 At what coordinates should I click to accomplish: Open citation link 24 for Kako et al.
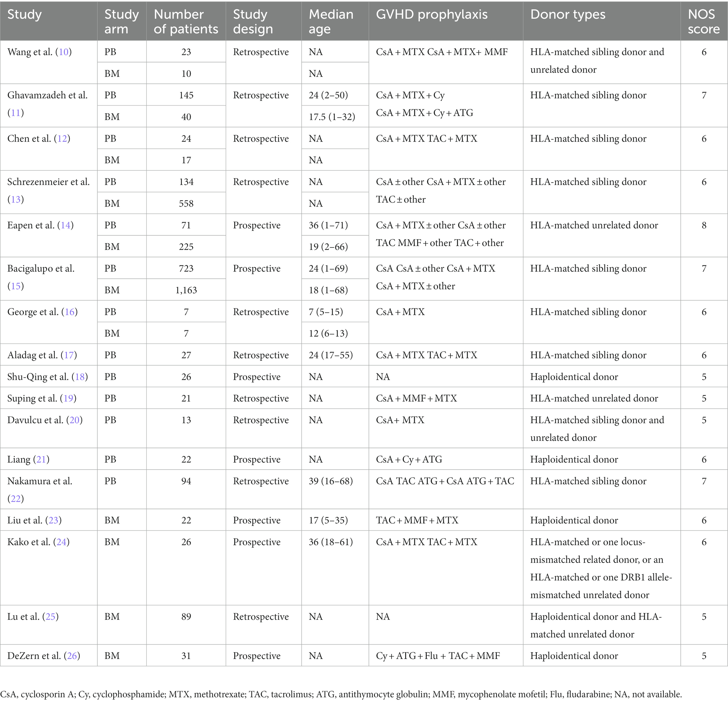(x=61, y=542)
